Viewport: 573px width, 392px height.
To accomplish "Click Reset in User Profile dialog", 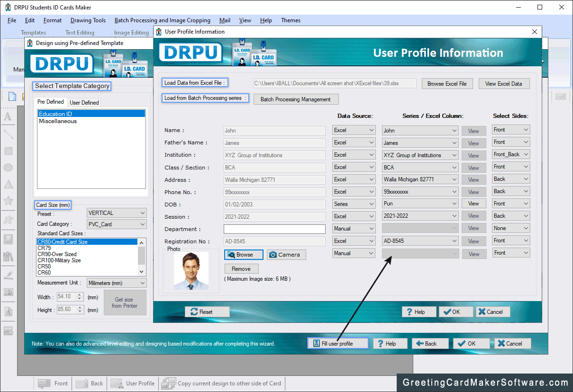I will click(207, 312).
